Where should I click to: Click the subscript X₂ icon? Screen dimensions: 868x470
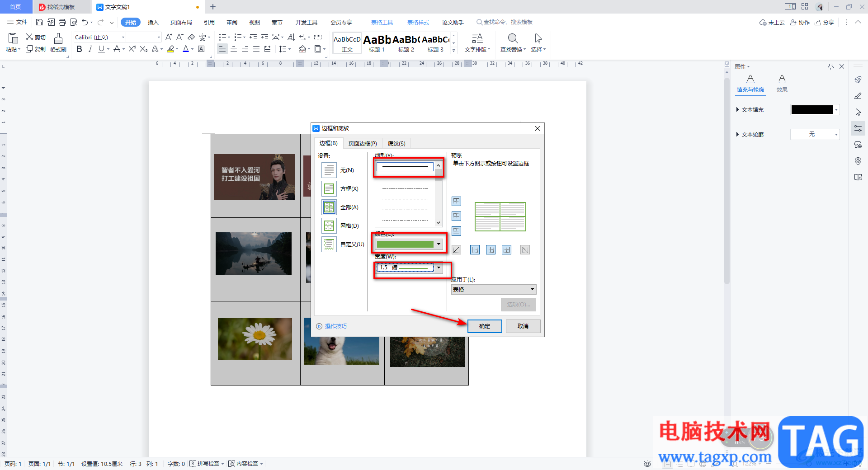pyautogui.click(x=144, y=49)
